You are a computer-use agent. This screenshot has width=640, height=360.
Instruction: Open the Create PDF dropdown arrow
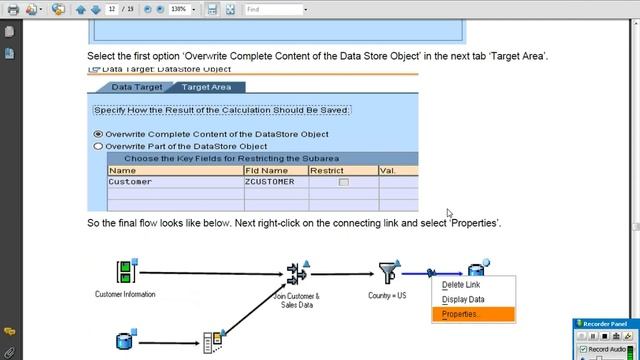(41, 9)
